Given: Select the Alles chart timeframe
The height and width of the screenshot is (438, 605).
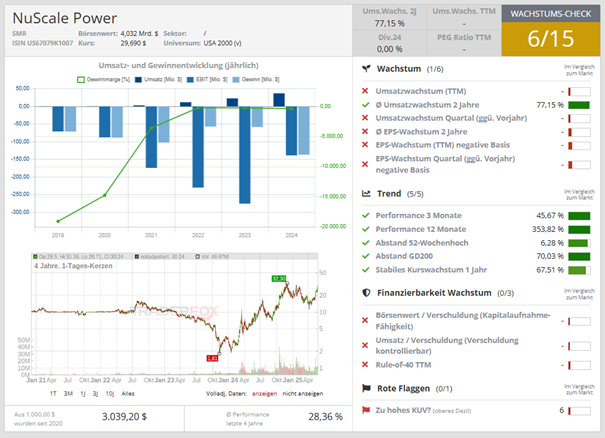Looking at the screenshot, I should tap(128, 394).
